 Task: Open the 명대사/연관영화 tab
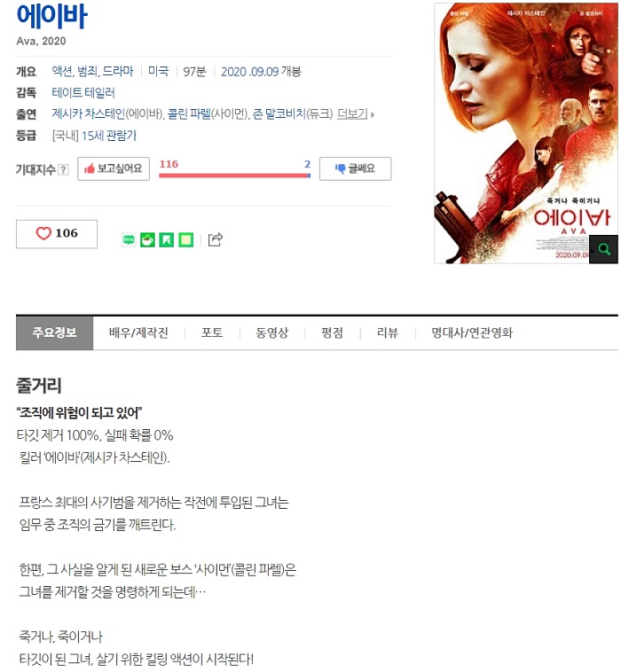(472, 333)
